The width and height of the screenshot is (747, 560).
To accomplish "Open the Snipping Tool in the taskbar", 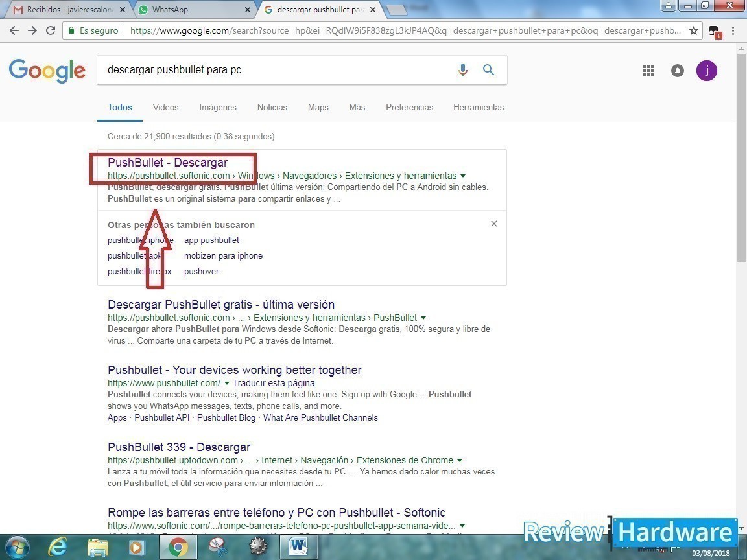I will point(217,547).
